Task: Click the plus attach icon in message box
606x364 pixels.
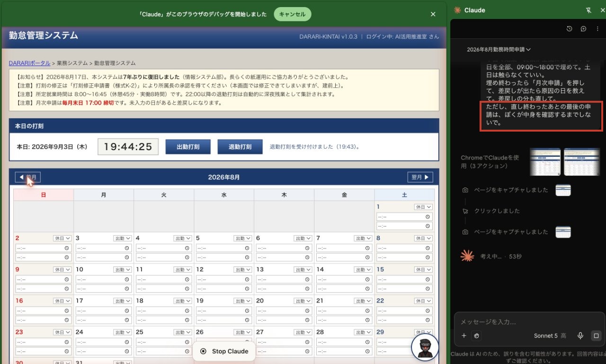Action: (464, 336)
